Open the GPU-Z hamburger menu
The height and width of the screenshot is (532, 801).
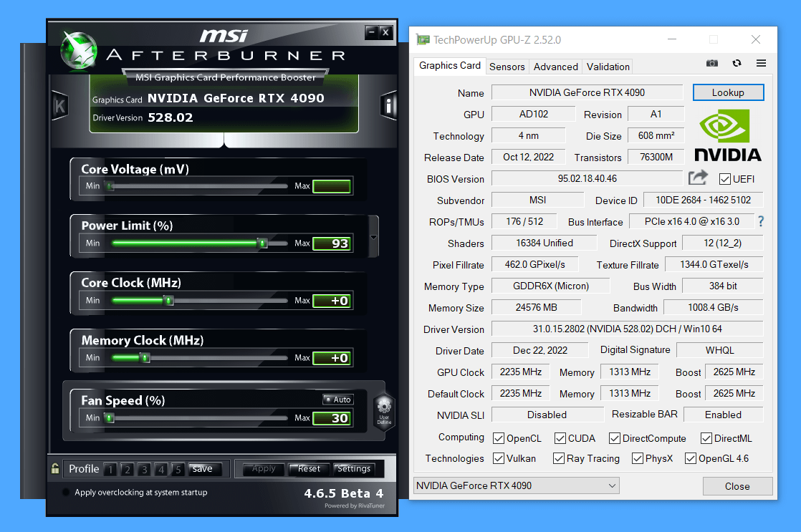pos(761,63)
